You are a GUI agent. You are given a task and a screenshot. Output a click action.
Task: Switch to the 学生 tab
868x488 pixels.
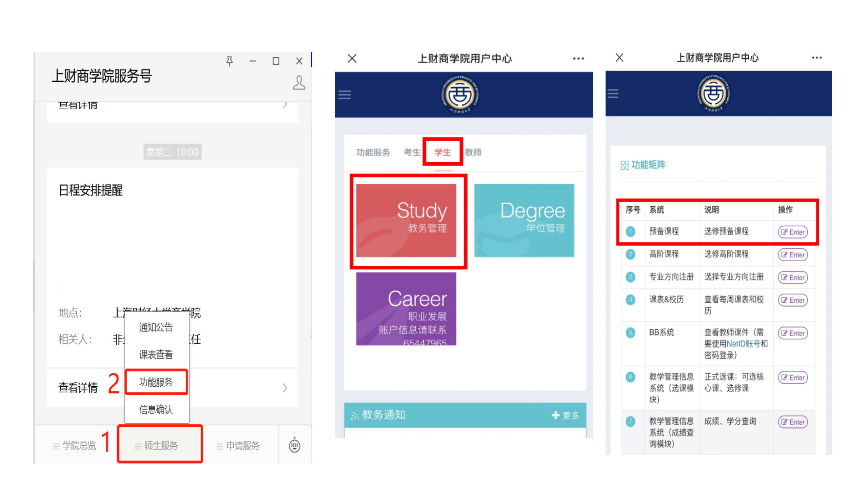tap(442, 152)
